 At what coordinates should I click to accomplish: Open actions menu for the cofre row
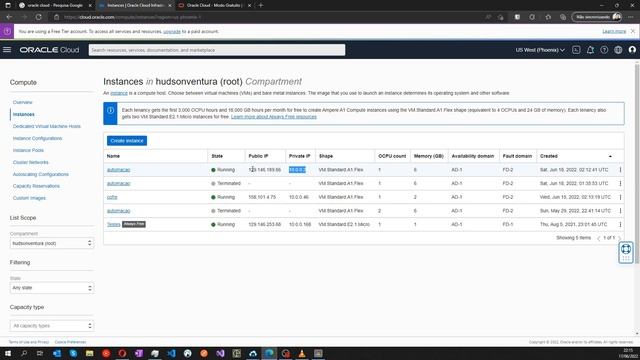[x=620, y=197]
